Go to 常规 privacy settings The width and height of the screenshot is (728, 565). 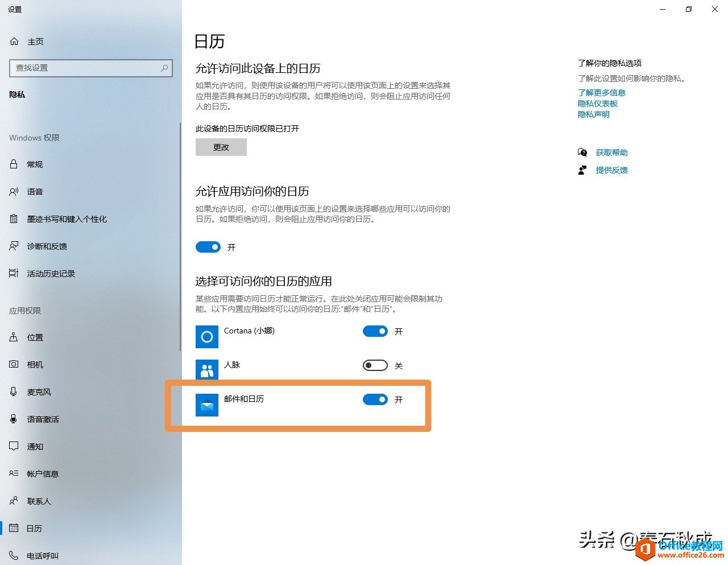coord(35,164)
